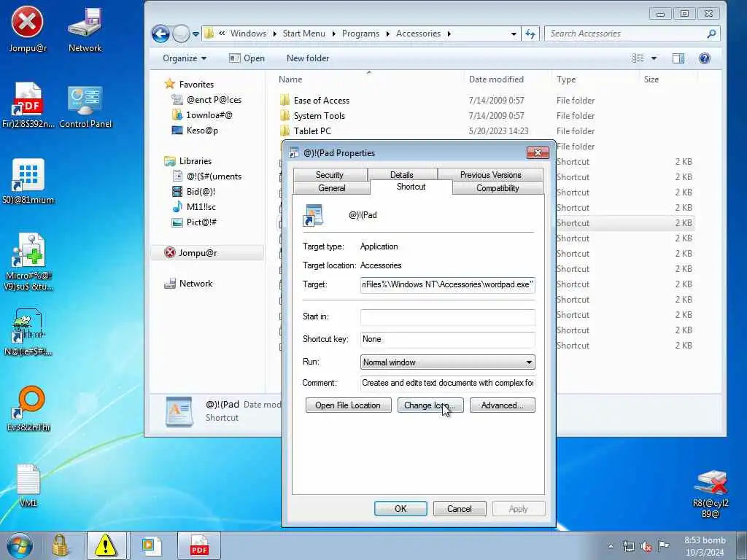Click the yellow warning taskbar icon
Image resolution: width=747 pixels, height=560 pixels.
[106, 545]
